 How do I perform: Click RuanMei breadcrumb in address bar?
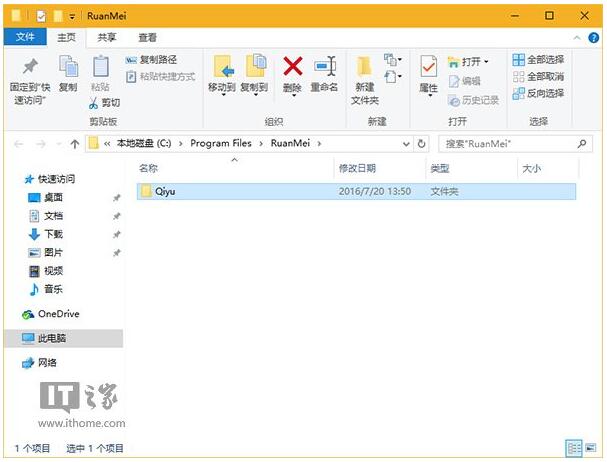pos(290,143)
